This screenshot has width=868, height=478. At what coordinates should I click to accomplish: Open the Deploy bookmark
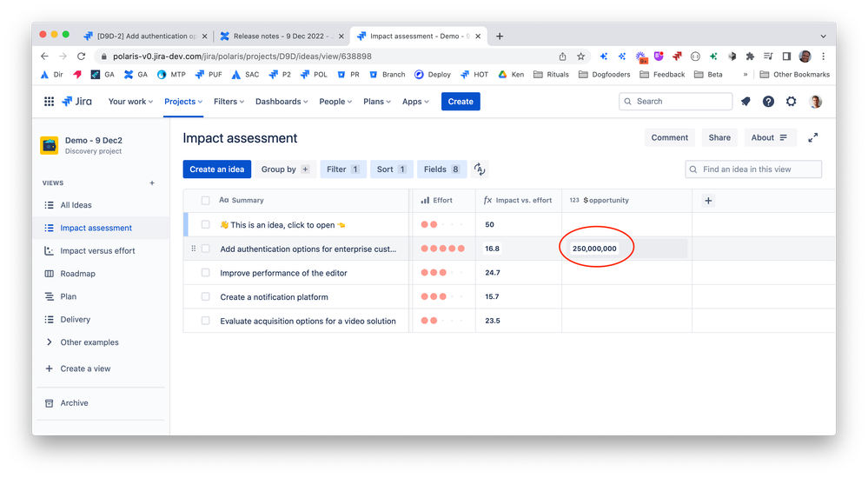tap(433, 74)
